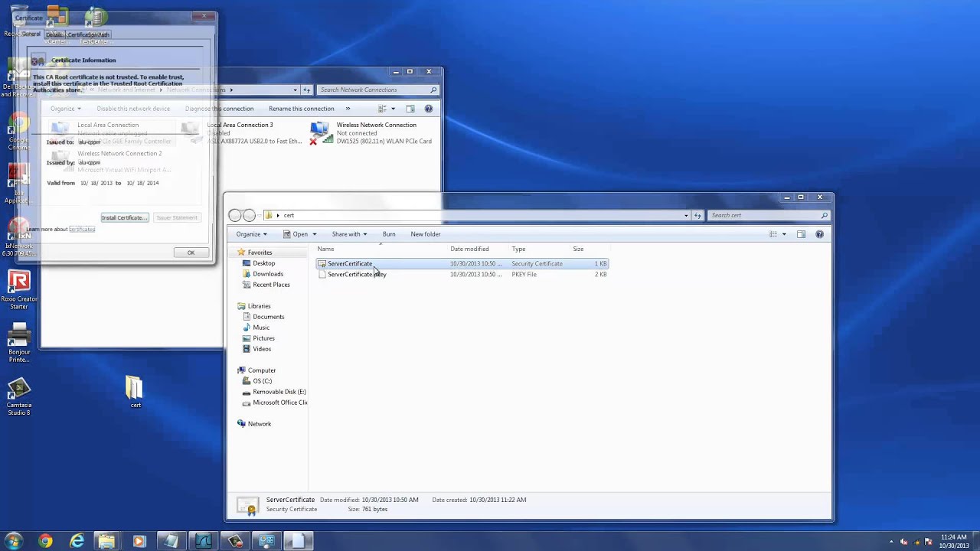Switch to the Network Connections taskbar button
The image size is (980, 551).
pyautogui.click(x=266, y=541)
